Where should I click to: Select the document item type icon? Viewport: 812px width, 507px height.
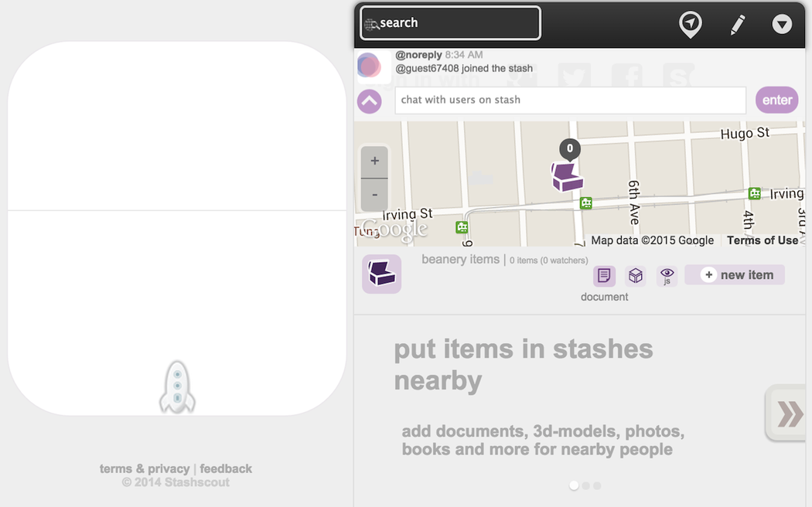click(604, 275)
